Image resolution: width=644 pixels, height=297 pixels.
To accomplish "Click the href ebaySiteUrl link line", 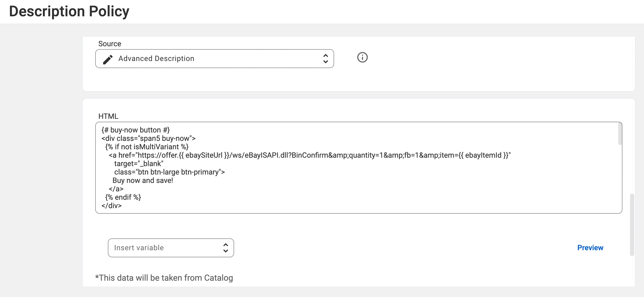I will (x=309, y=155).
